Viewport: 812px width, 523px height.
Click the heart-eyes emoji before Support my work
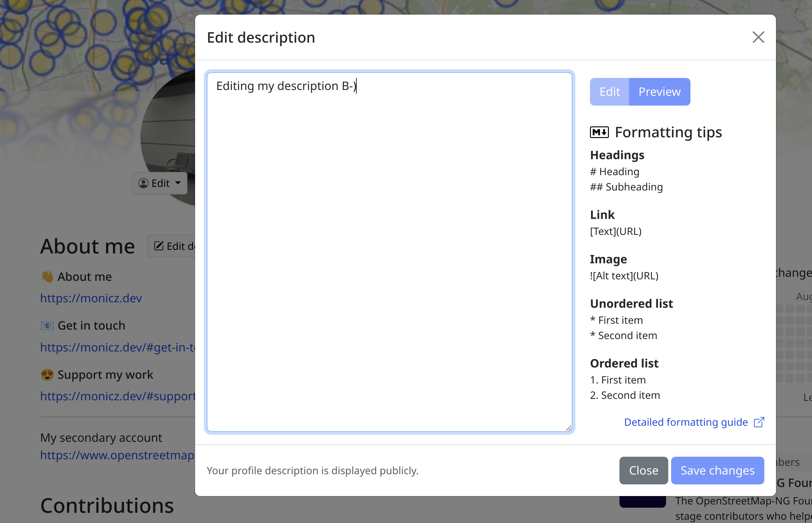pos(47,374)
